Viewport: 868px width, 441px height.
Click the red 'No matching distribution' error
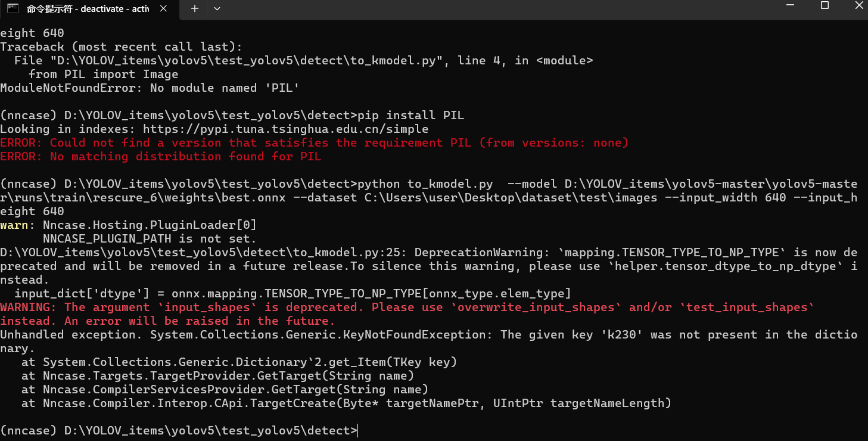[x=161, y=156]
